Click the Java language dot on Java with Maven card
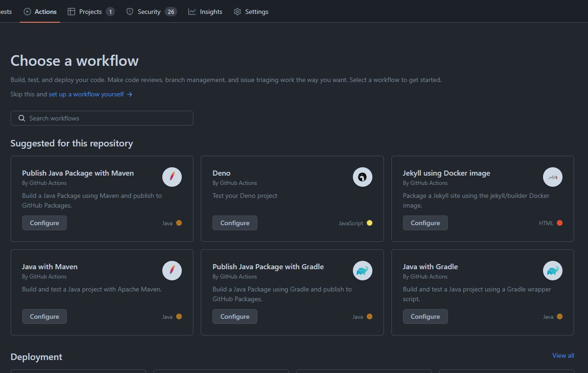The width and height of the screenshot is (588, 373). [179, 316]
